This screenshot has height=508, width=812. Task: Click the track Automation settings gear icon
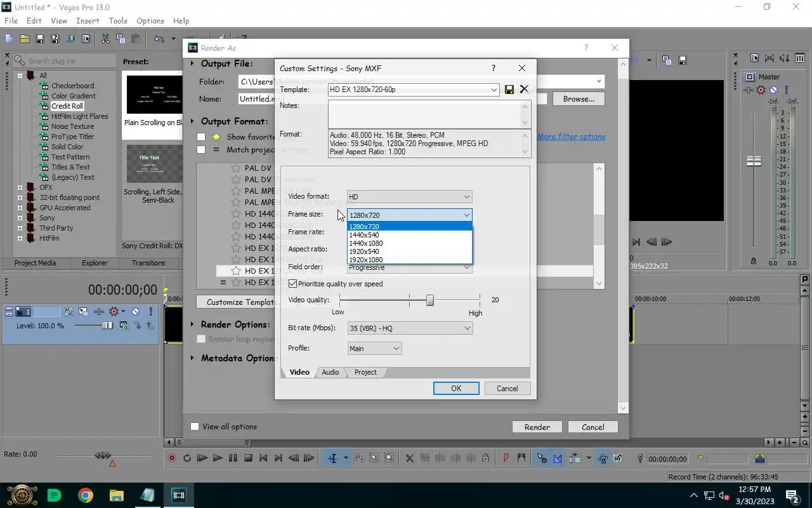(x=114, y=312)
